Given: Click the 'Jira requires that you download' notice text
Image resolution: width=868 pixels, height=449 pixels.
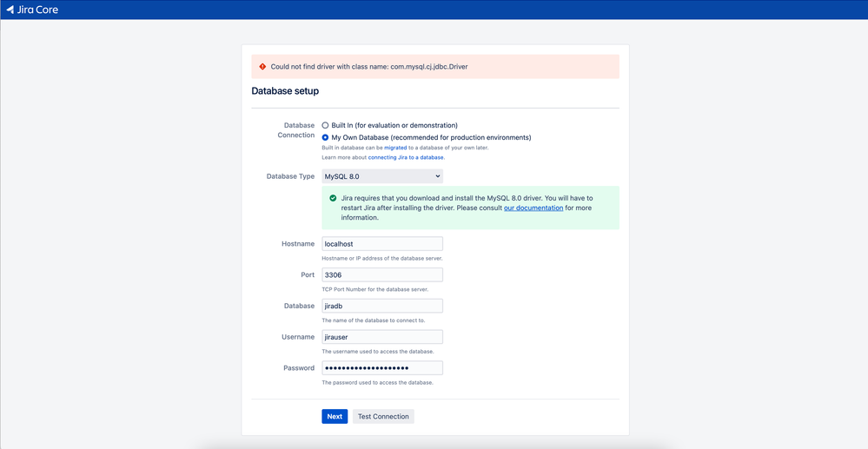Looking at the screenshot, I should (467, 208).
